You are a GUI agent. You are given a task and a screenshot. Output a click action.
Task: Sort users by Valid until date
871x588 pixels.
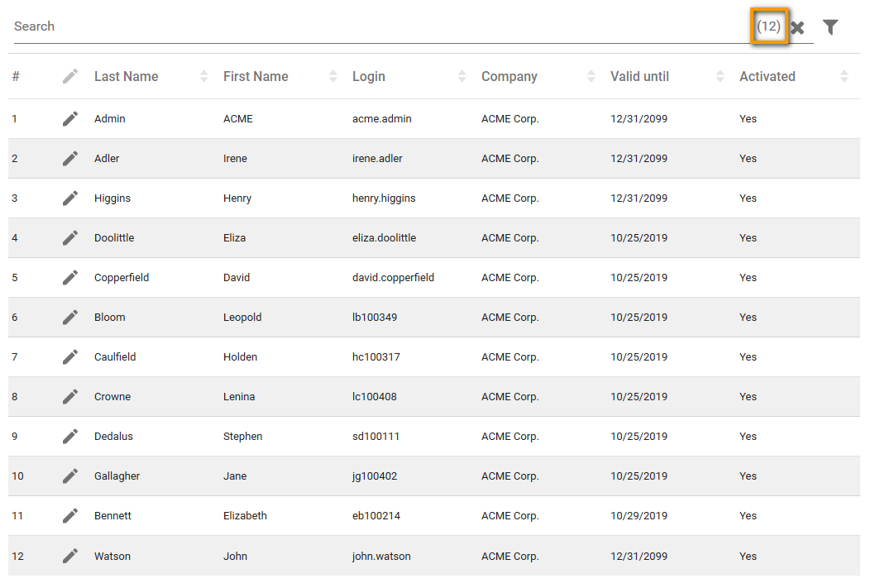[720, 77]
